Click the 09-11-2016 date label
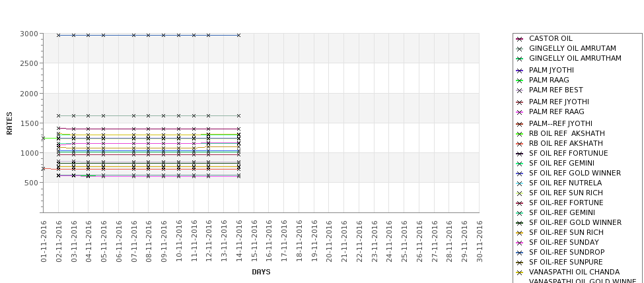 pos(164,241)
